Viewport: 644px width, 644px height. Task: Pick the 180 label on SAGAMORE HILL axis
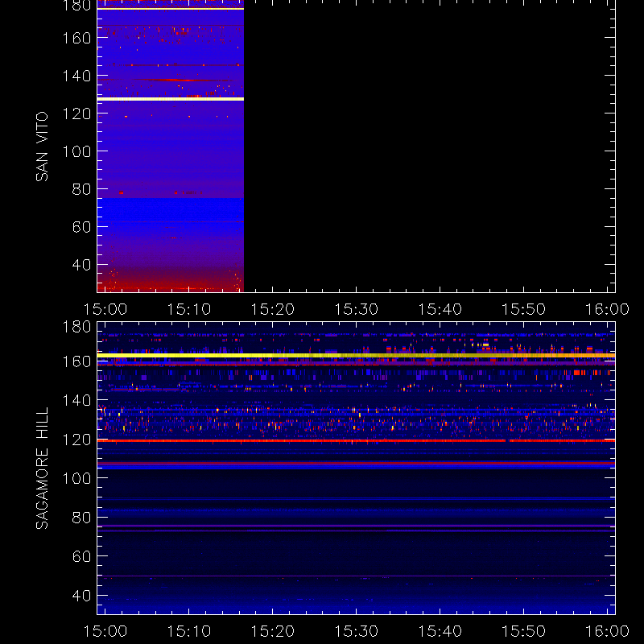76,327
